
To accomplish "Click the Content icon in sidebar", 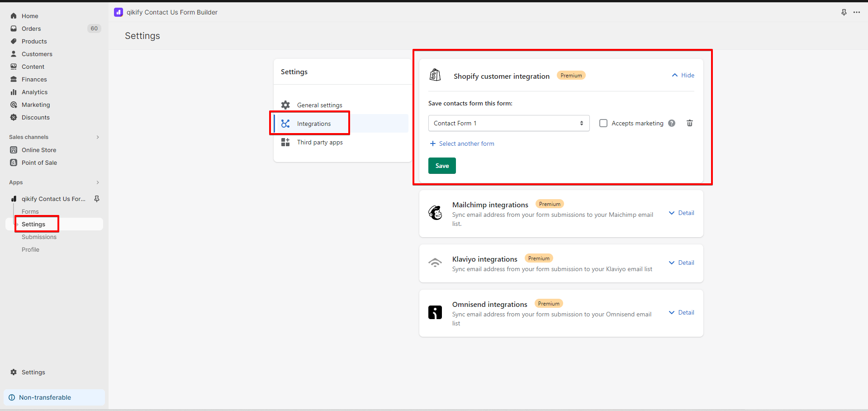I will [14, 67].
